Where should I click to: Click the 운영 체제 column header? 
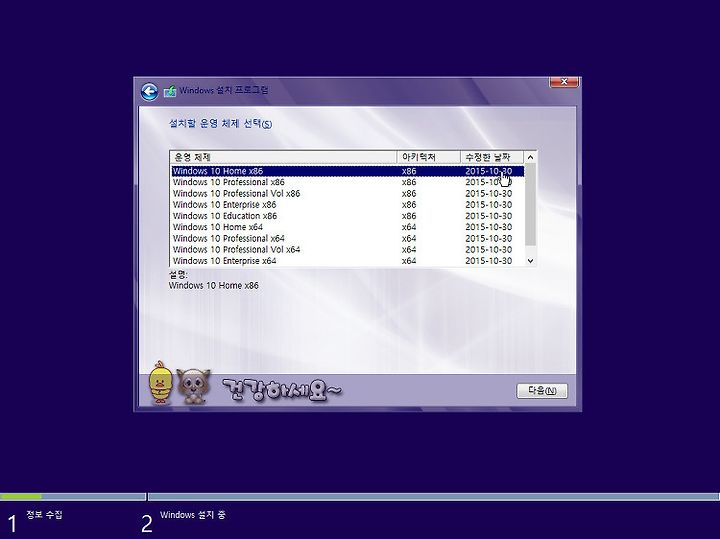tap(283, 157)
